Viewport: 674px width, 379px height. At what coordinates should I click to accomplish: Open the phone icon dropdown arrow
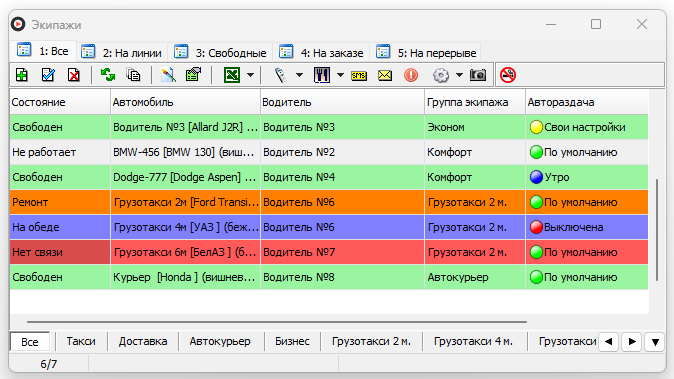pyautogui.click(x=299, y=75)
